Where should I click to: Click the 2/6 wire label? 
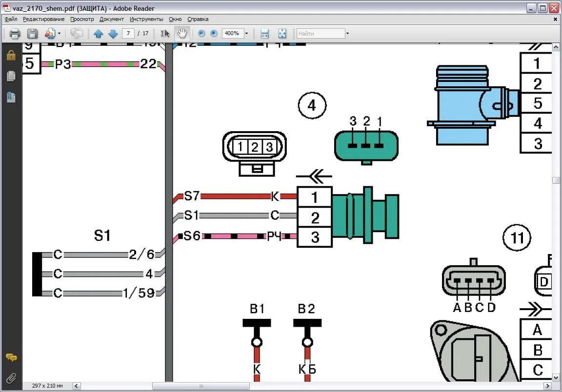pos(141,255)
